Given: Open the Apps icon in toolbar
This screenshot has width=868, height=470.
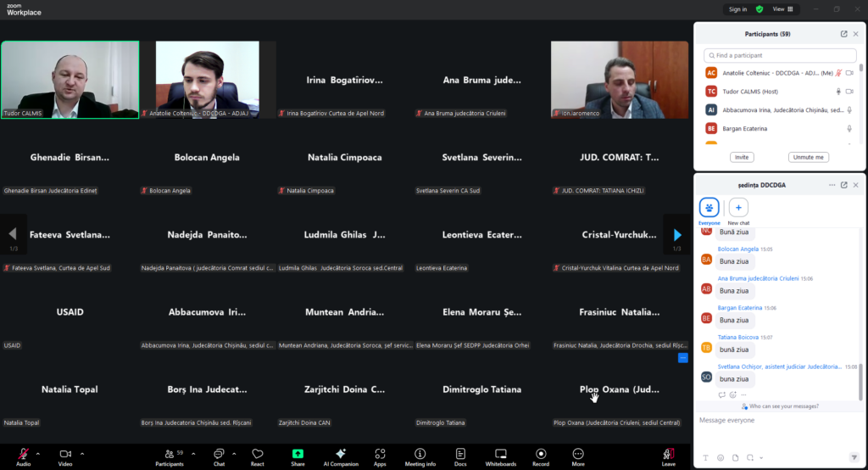Looking at the screenshot, I should pyautogui.click(x=380, y=456).
